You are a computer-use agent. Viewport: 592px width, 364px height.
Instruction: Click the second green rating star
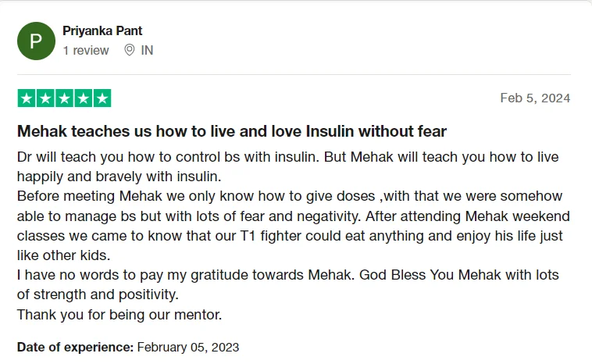point(45,98)
